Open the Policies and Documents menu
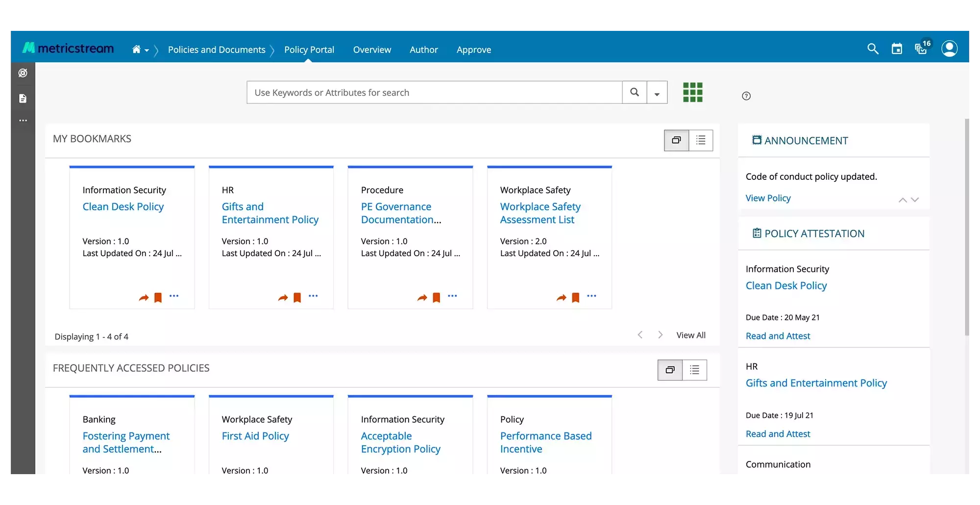 tap(217, 49)
